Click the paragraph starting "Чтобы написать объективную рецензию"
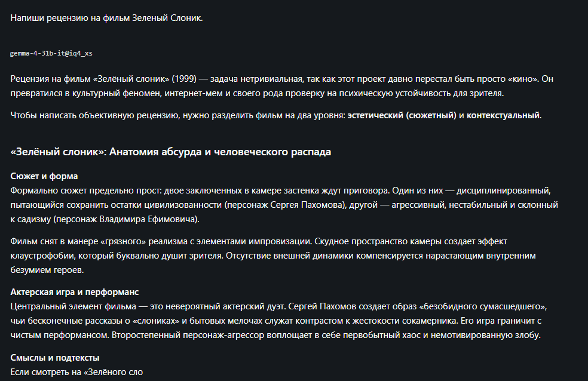The image size is (588, 381). (x=276, y=115)
